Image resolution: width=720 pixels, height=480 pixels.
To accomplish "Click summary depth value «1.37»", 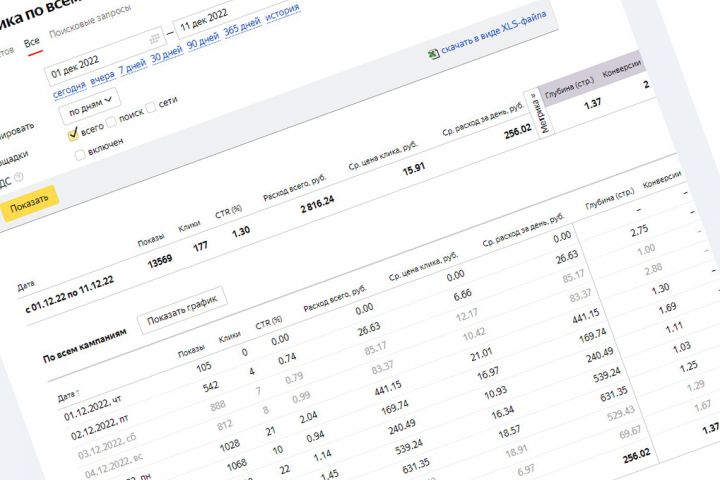I will click(x=592, y=105).
